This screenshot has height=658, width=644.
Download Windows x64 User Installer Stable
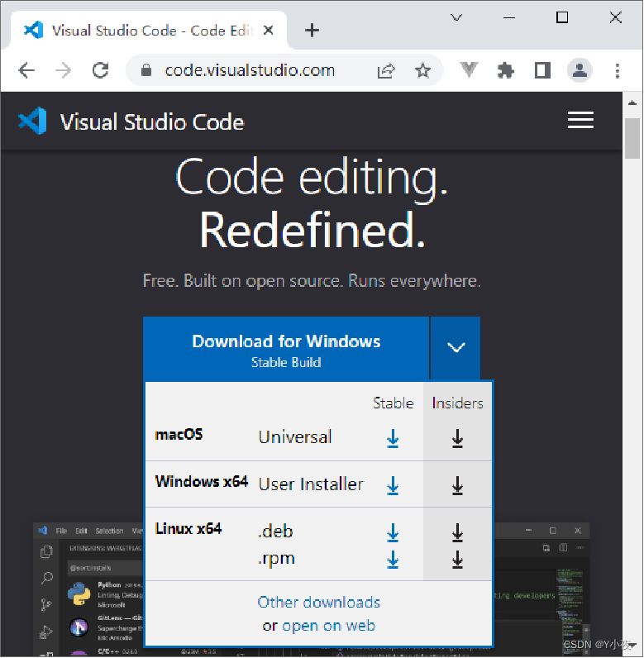click(393, 485)
